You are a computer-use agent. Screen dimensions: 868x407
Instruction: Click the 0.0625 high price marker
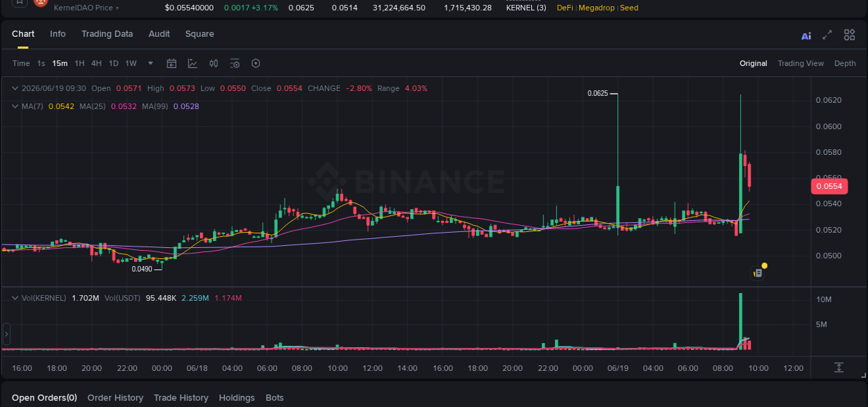(x=597, y=93)
